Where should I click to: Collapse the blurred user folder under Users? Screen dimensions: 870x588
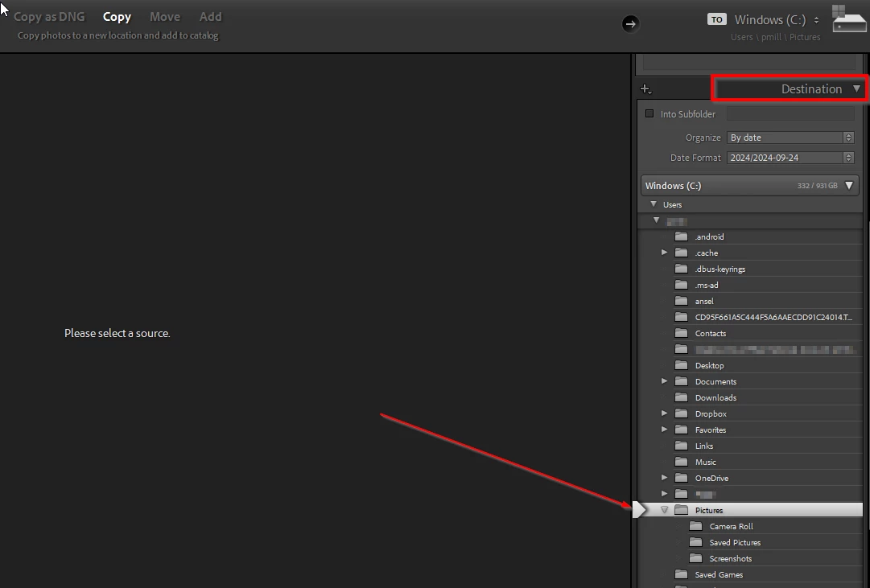[x=657, y=220]
